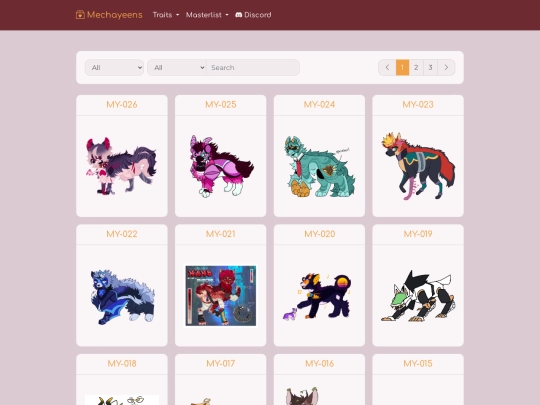Select page 3 in pagination
This screenshot has width=540, height=405.
click(x=430, y=68)
